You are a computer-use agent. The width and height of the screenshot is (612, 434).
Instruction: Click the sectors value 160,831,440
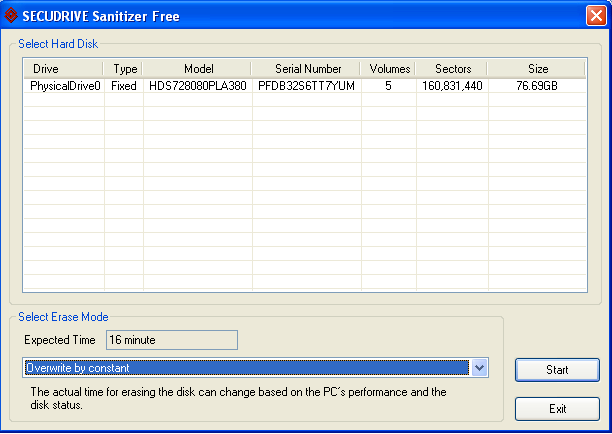tap(452, 86)
